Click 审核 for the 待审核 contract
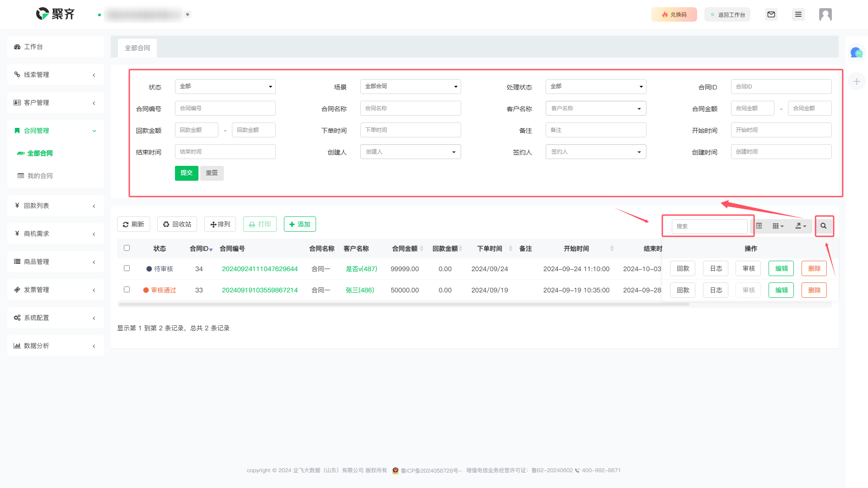The image size is (868, 488). [x=749, y=268]
